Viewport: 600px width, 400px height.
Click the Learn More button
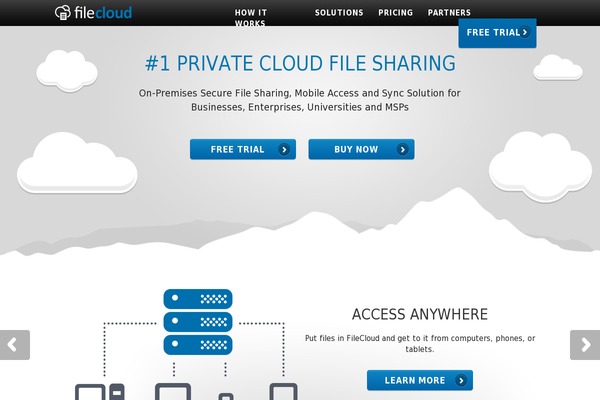click(414, 381)
